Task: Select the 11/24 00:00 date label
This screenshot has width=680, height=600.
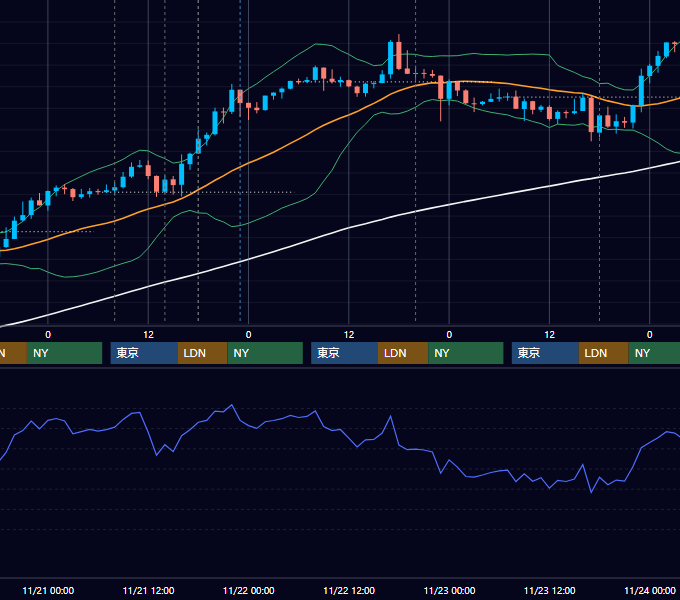Action: pyautogui.click(x=650, y=590)
